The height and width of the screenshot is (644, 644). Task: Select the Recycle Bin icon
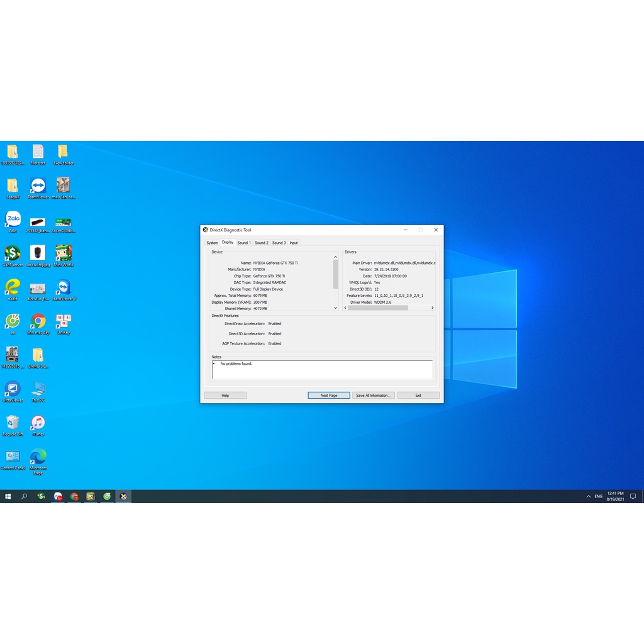(13, 424)
